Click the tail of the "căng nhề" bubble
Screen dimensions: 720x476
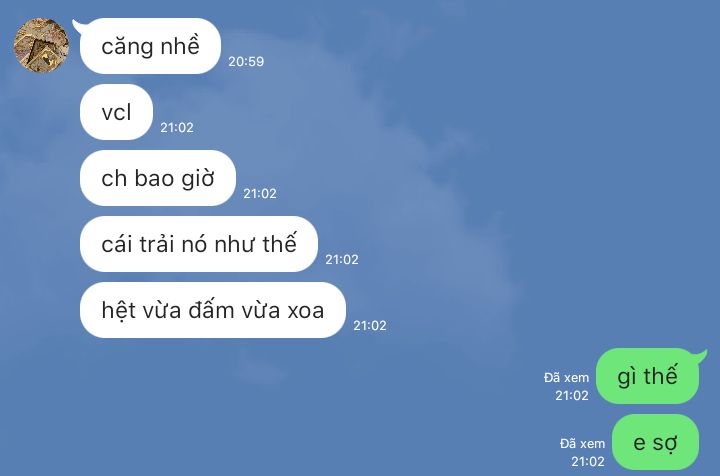click(77, 26)
